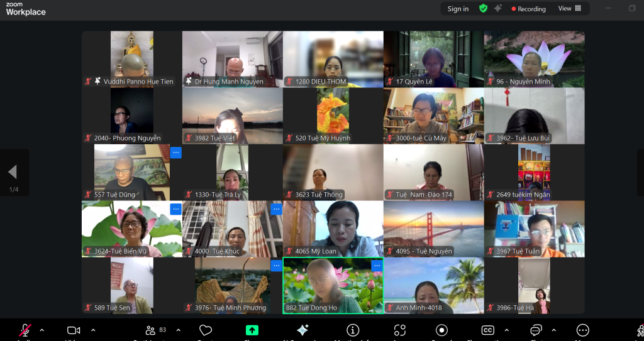Click the Record icon in bottom toolbar
This screenshot has width=644, height=341.
[x=442, y=330]
